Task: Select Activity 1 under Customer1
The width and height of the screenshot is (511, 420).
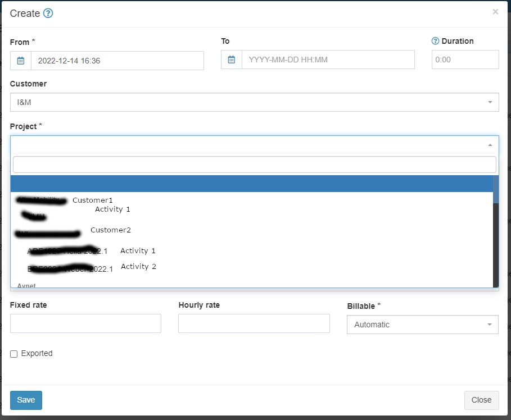Action: (114, 209)
